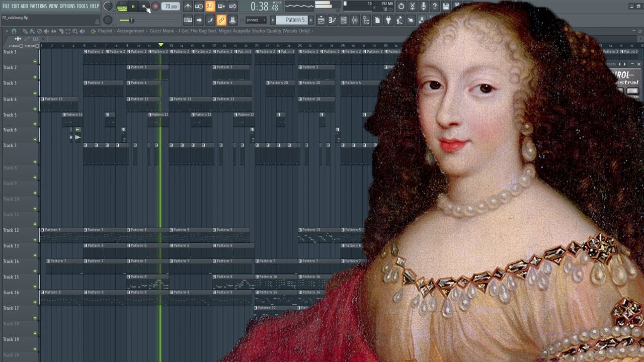Select playlist select tool

[67, 31]
